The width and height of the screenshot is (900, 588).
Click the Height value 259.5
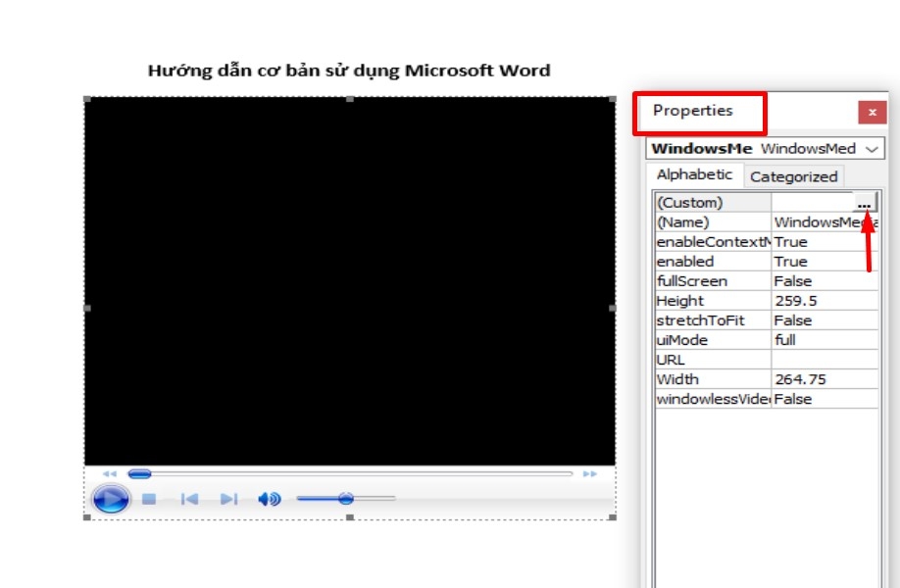[x=795, y=301]
